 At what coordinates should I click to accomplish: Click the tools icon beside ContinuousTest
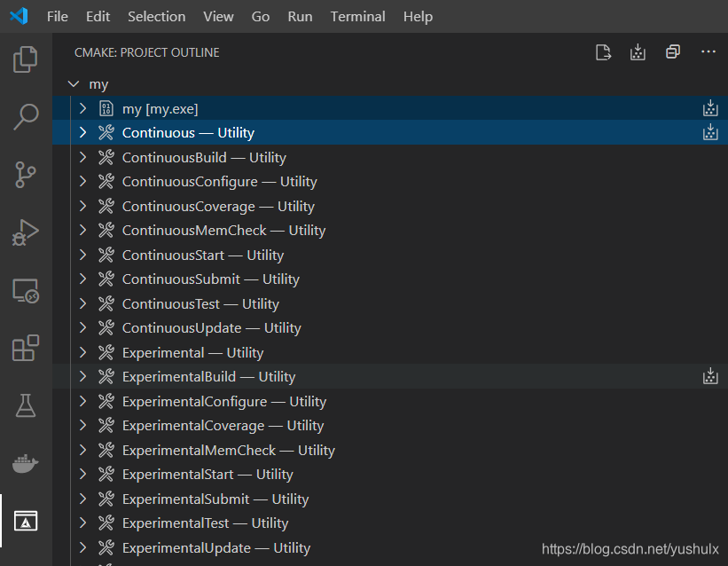pyautogui.click(x=106, y=304)
